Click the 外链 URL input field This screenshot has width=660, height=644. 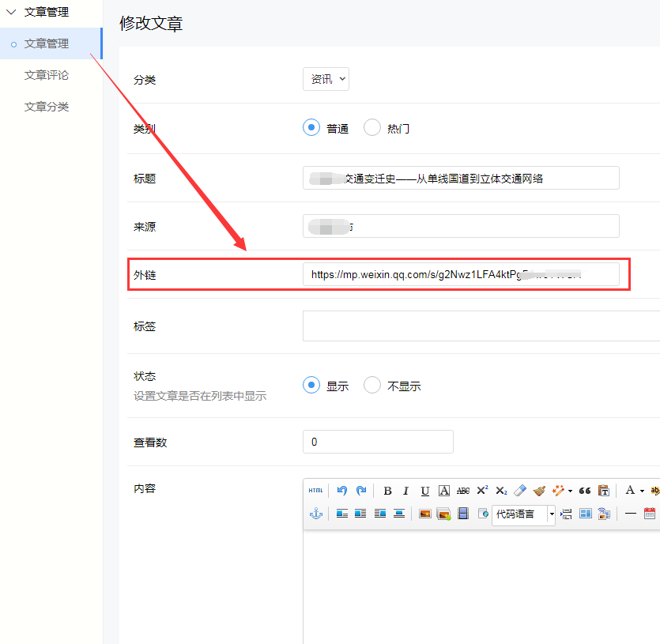460,274
